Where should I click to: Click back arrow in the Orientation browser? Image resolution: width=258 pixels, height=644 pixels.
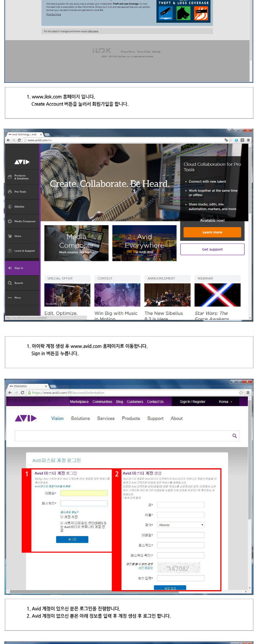[x=10, y=392]
